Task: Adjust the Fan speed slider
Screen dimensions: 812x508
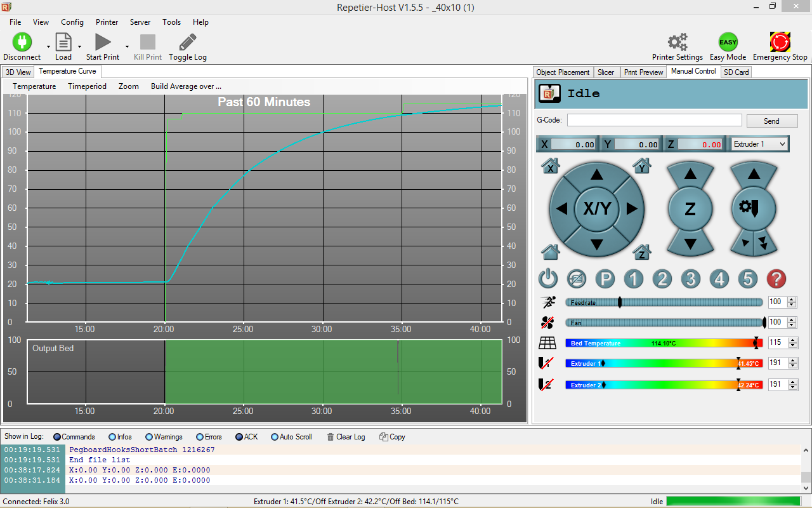Action: coord(664,323)
